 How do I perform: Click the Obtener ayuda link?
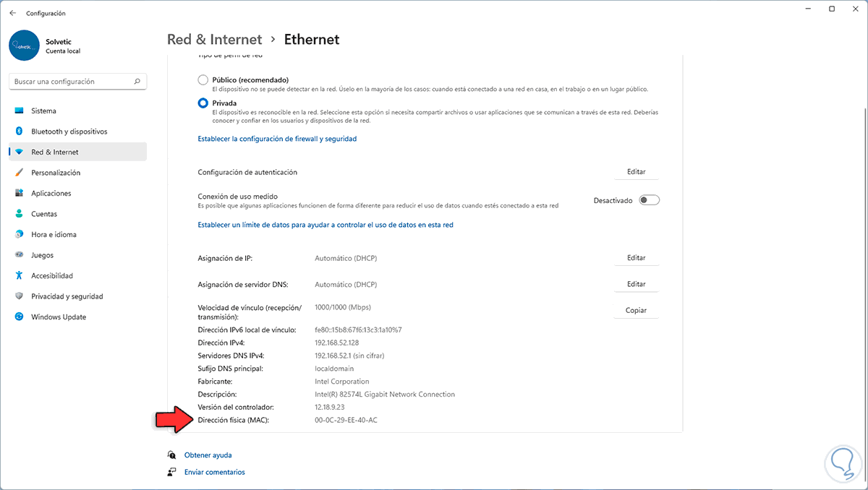[x=208, y=455]
